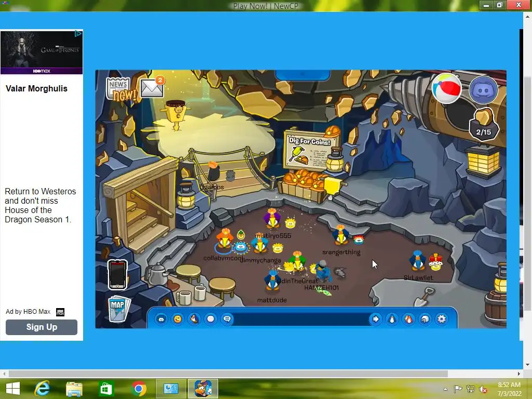Click the AdChoices icon on the ad
This screenshot has width=532, height=399.
tap(78, 34)
